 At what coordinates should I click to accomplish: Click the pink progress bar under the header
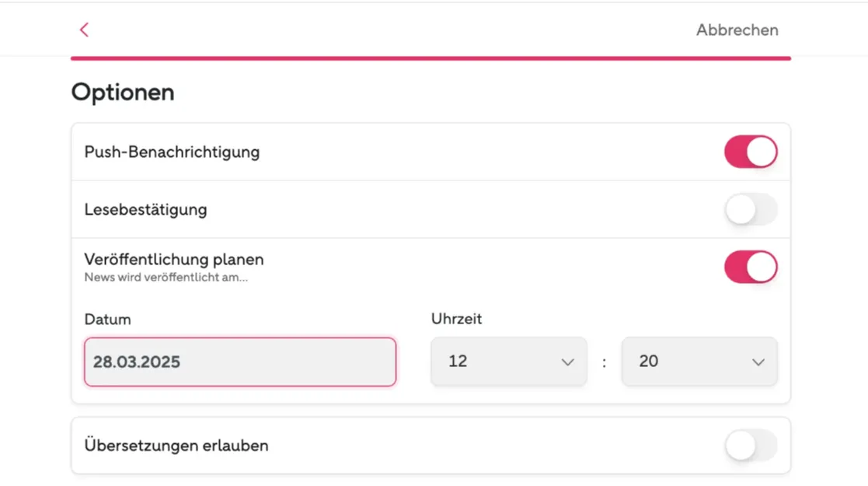click(431, 58)
